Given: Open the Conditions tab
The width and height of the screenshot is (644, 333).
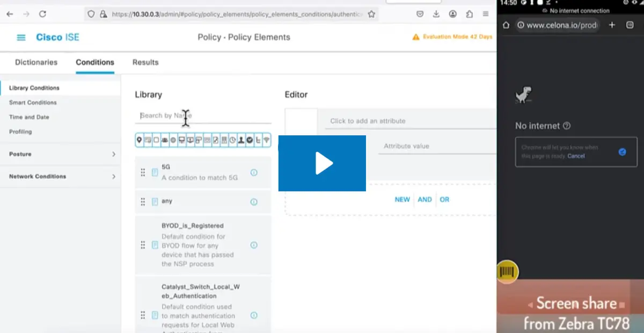Looking at the screenshot, I should pyautogui.click(x=95, y=62).
